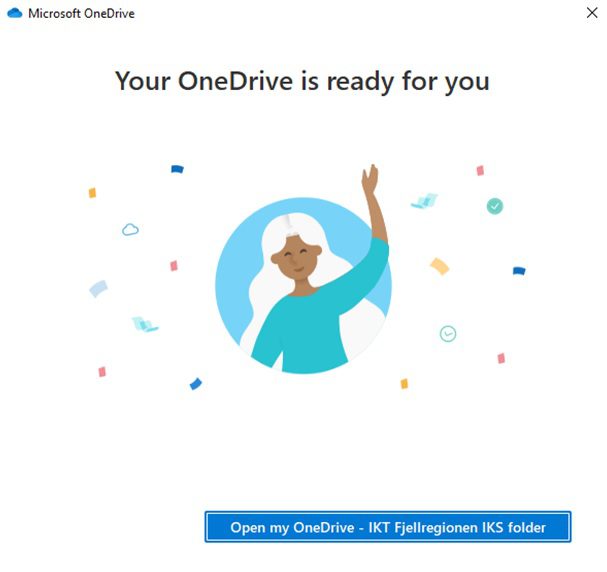
Task: Click the 'Your OneDrive is ready for you' heading
Action: pyautogui.click(x=302, y=82)
